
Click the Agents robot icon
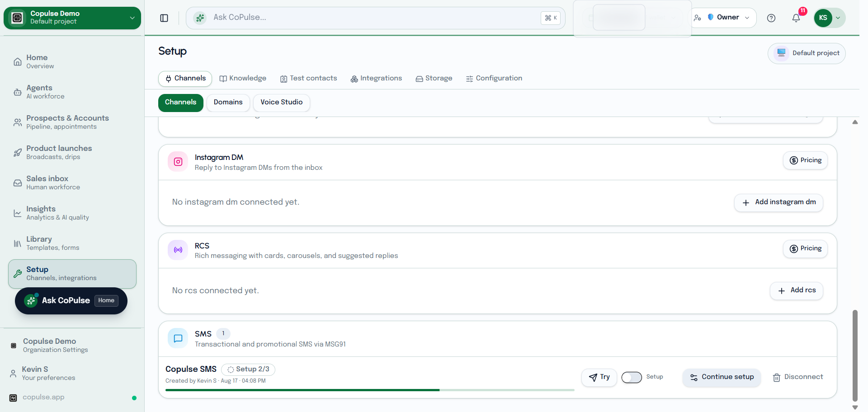(x=17, y=92)
